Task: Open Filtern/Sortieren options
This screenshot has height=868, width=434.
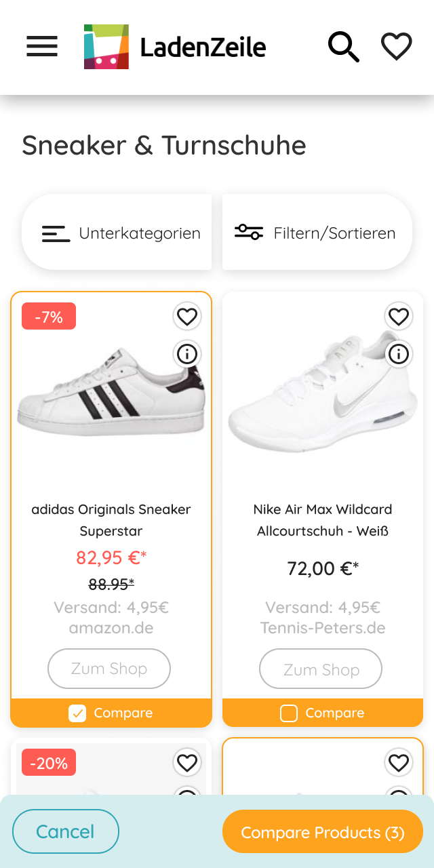Action: coord(317,233)
